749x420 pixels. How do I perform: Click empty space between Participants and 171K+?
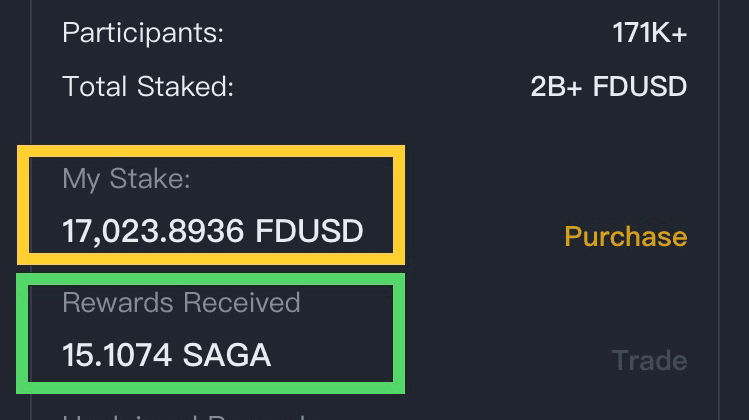pos(420,33)
